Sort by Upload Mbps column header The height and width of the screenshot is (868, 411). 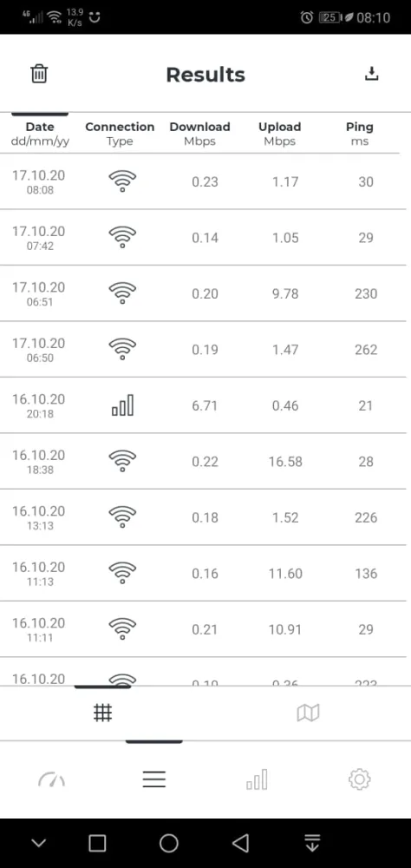tap(280, 134)
